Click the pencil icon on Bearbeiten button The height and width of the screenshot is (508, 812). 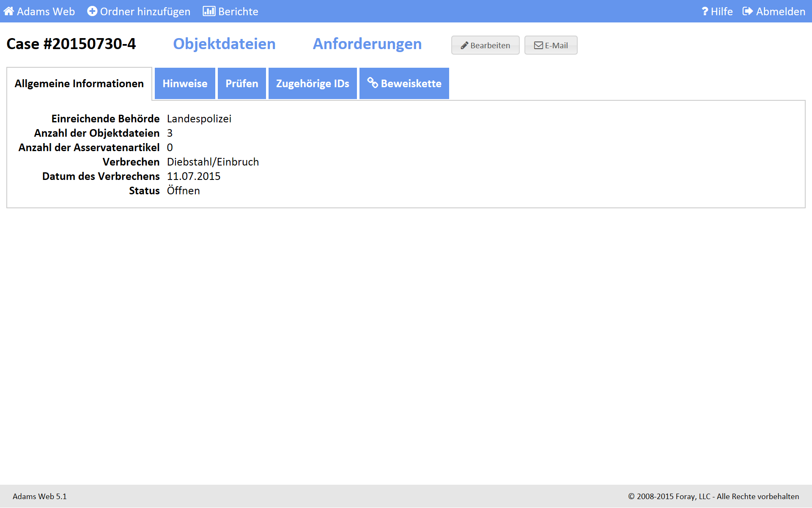point(464,46)
